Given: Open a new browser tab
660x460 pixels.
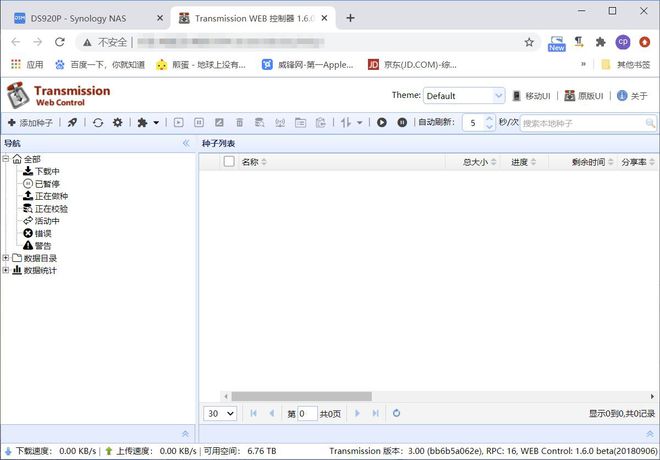Looking at the screenshot, I should [350, 18].
